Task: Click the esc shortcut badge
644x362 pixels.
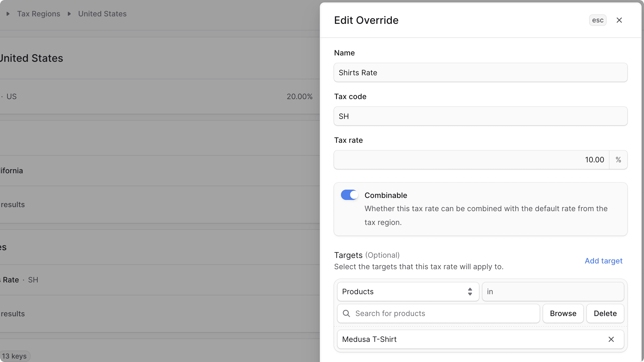Action: click(x=598, y=20)
